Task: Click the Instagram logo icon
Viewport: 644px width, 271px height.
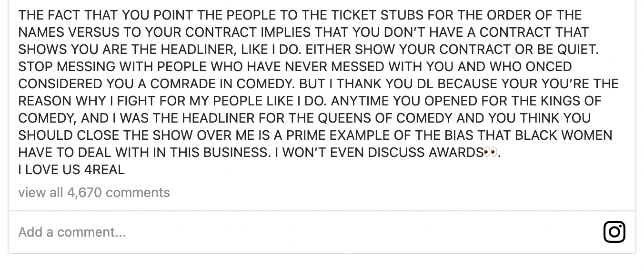Action: [x=614, y=232]
